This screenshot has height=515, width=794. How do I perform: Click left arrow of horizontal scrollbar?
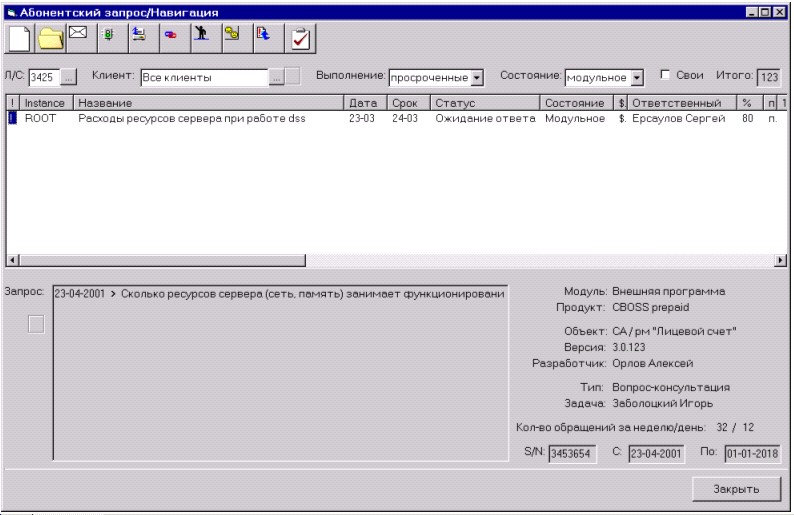click(x=13, y=260)
